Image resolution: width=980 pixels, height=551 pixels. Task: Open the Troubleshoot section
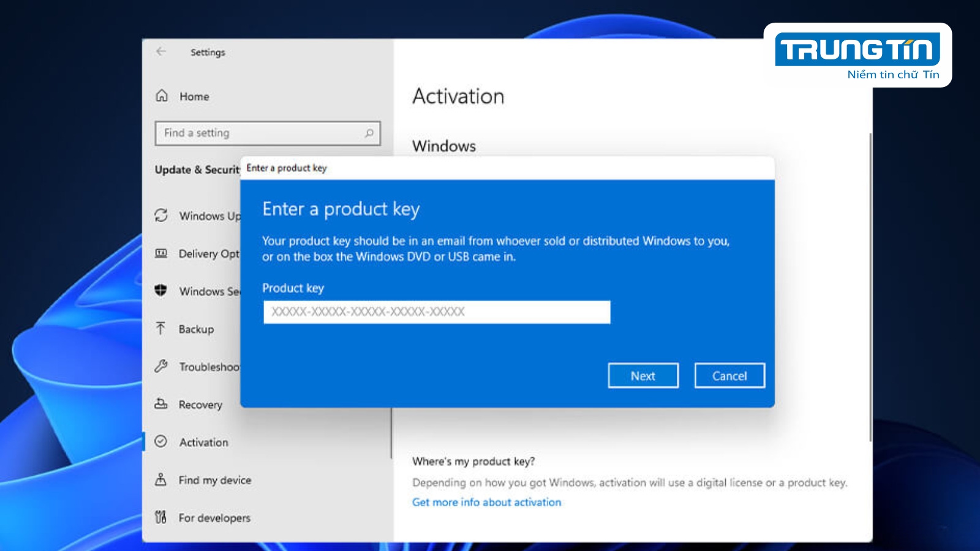[x=161, y=367]
